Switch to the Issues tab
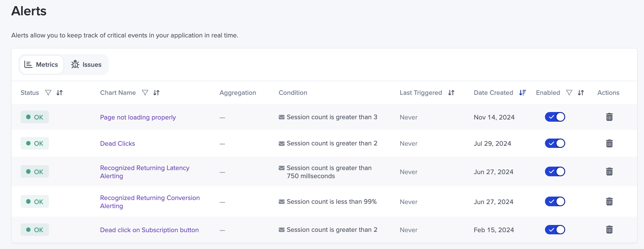644x249 pixels. (x=86, y=65)
